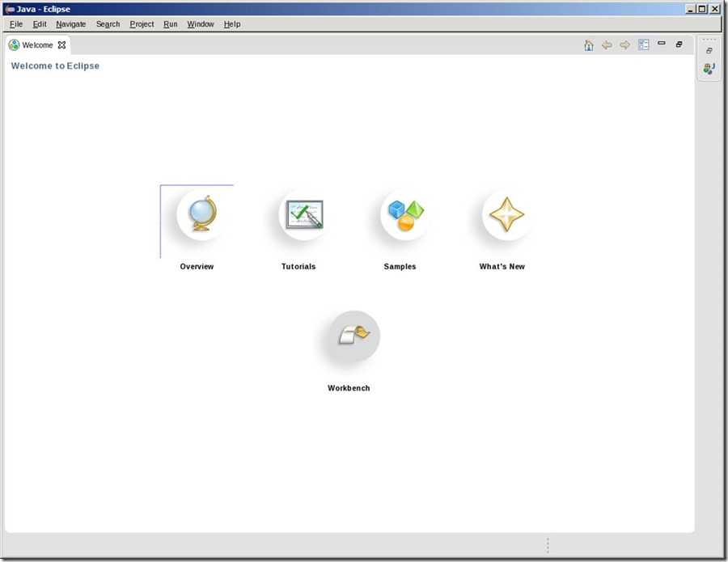Open the Navigate menu
Viewport: 728px width, 562px height.
[71, 24]
